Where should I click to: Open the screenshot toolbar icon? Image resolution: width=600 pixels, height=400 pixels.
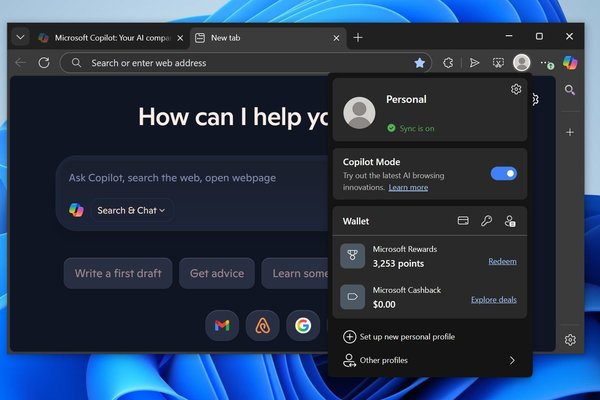[x=498, y=63]
